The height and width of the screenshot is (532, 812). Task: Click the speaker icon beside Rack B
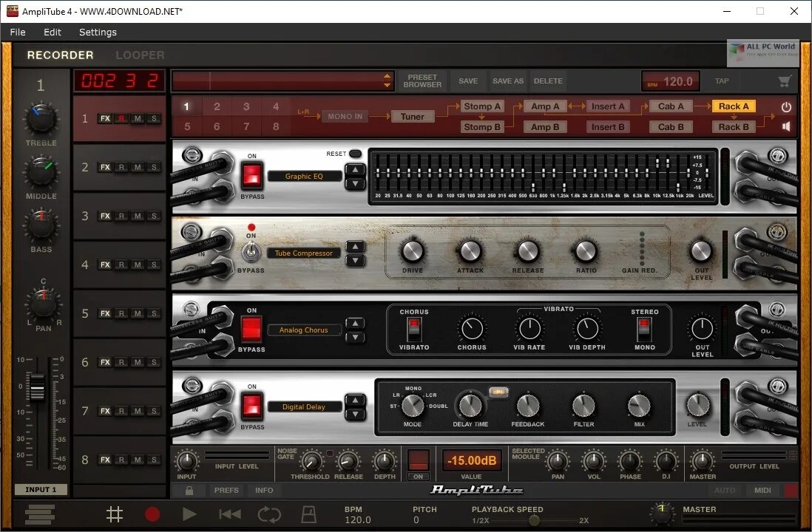785,126
